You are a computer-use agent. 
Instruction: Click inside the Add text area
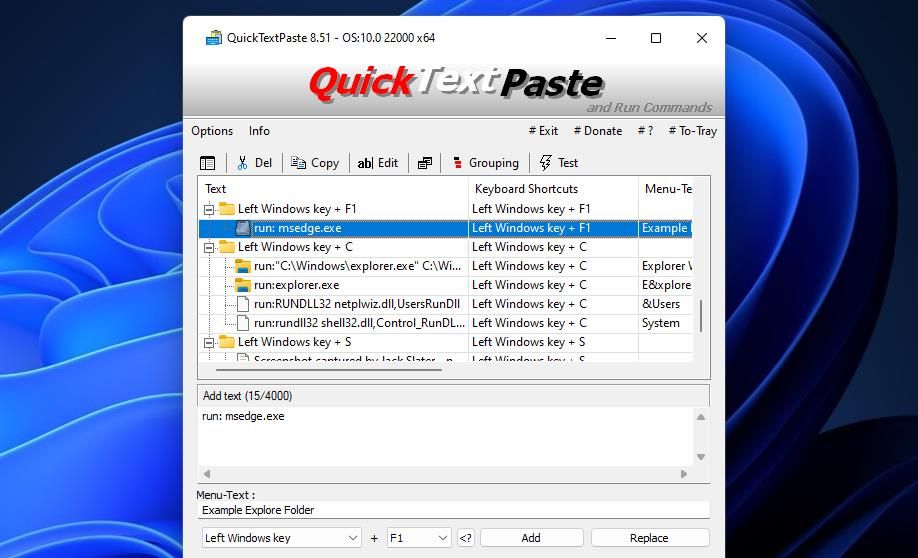[446, 437]
